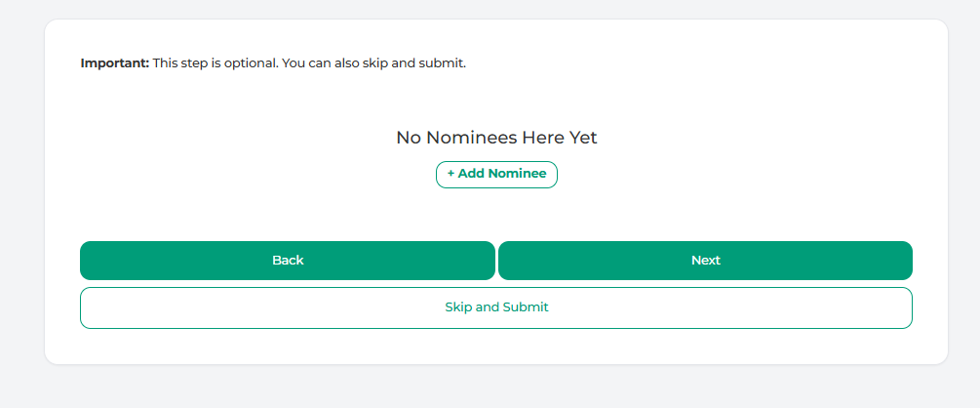
Task: Go back with the Back button
Action: tap(287, 261)
